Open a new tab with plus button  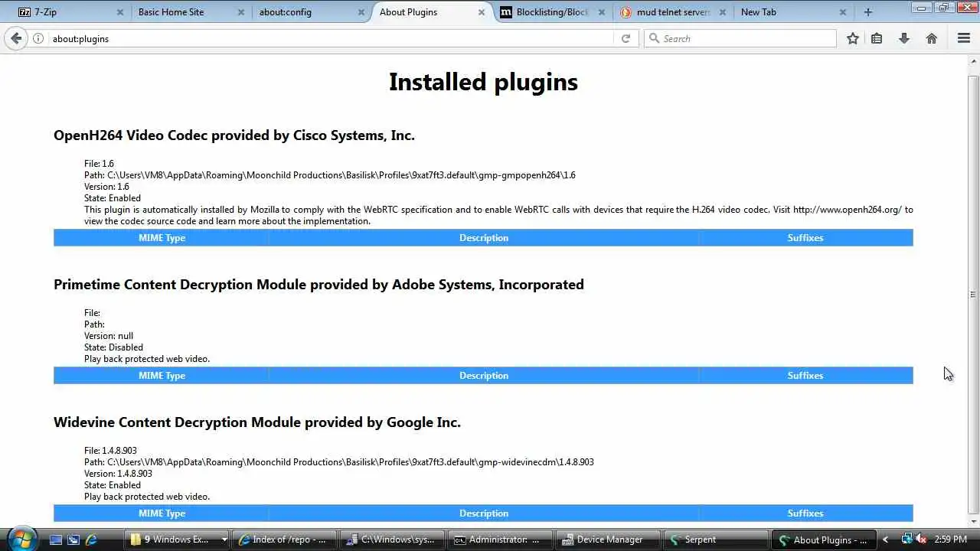[x=867, y=12]
